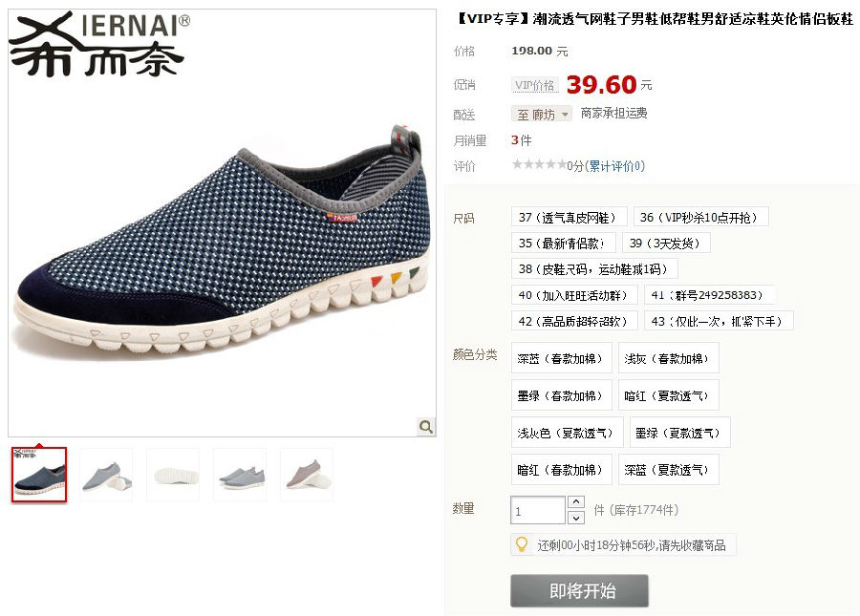
Task: Click the magnifier zoom icon on product image
Action: (425, 426)
